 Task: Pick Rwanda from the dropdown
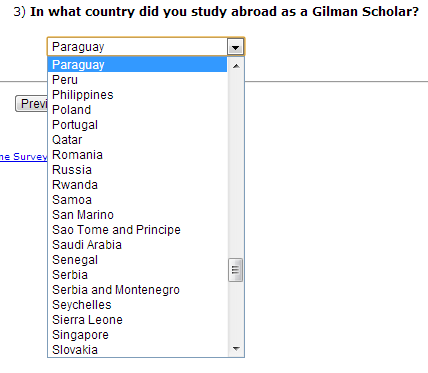[137, 185]
